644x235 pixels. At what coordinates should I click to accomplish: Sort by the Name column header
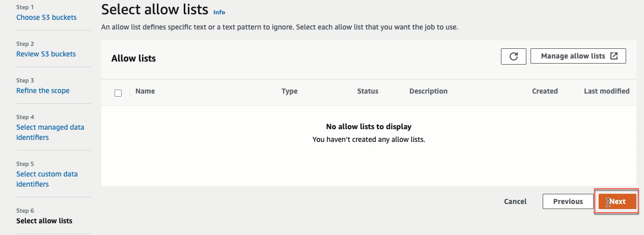pos(145,91)
